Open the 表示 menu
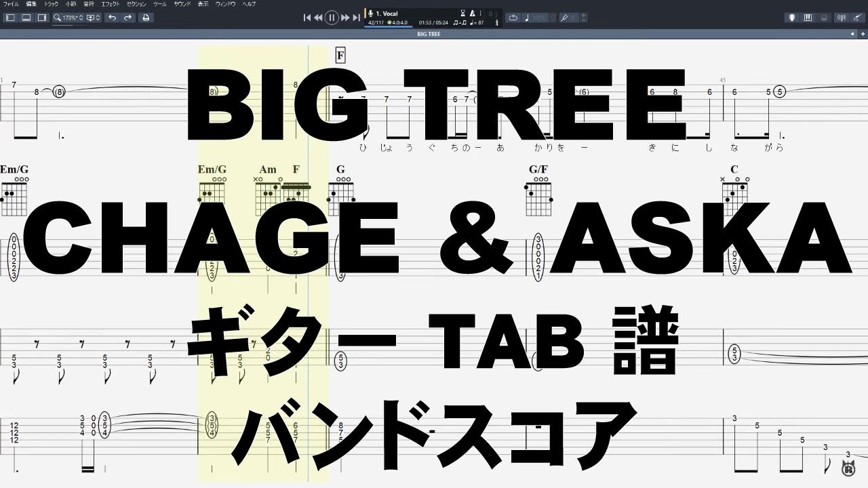Image resolution: width=868 pixels, height=488 pixels. 203,4
